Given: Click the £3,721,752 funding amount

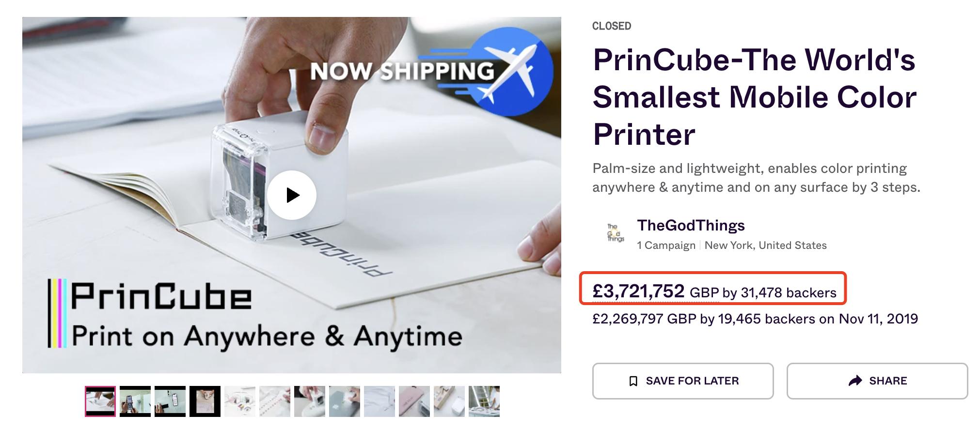Looking at the screenshot, I should pos(638,291).
